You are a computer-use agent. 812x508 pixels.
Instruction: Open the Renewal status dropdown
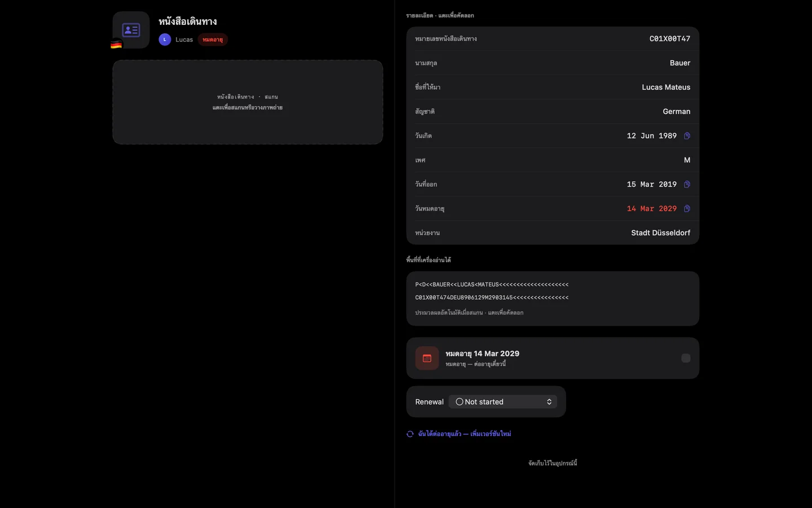(503, 402)
